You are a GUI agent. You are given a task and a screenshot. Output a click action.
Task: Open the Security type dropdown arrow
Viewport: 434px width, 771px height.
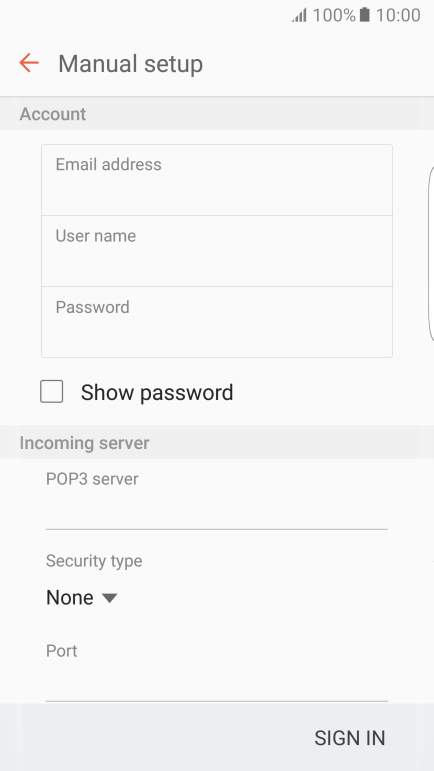[110, 598]
